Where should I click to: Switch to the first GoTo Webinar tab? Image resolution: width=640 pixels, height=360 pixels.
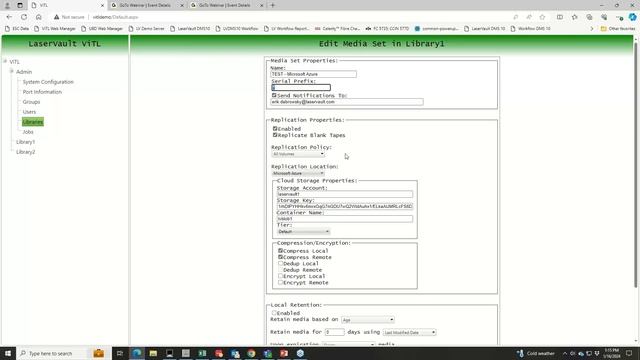pos(145,5)
